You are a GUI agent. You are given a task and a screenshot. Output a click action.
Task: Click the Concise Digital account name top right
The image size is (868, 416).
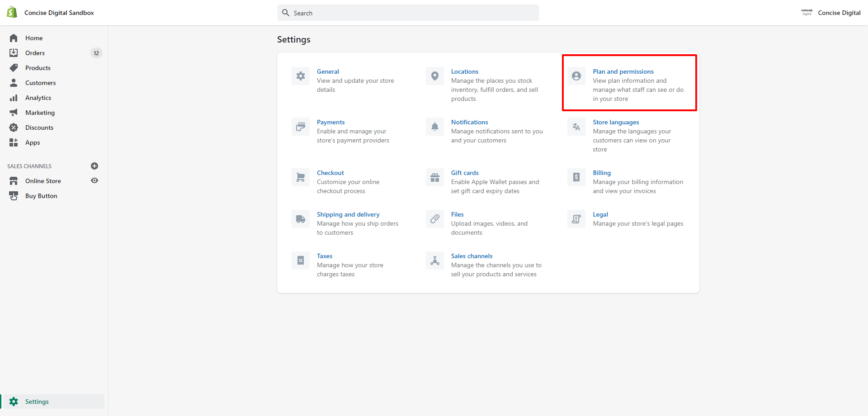pos(839,13)
